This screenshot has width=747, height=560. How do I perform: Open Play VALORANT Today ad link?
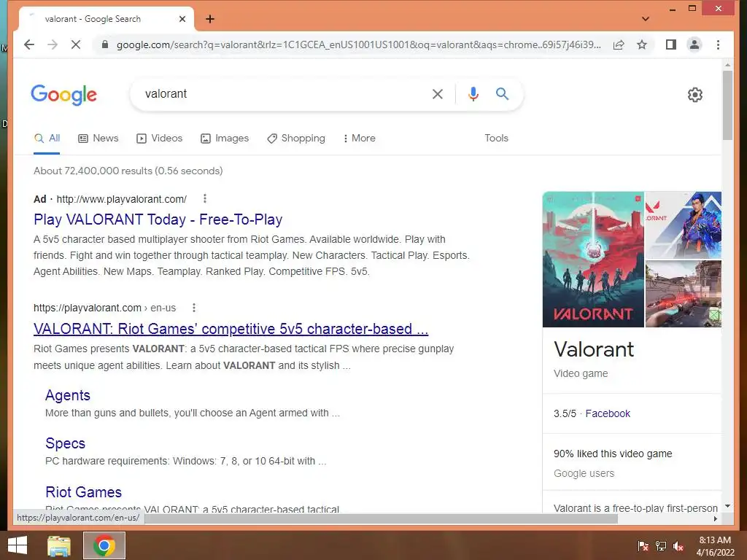(158, 219)
